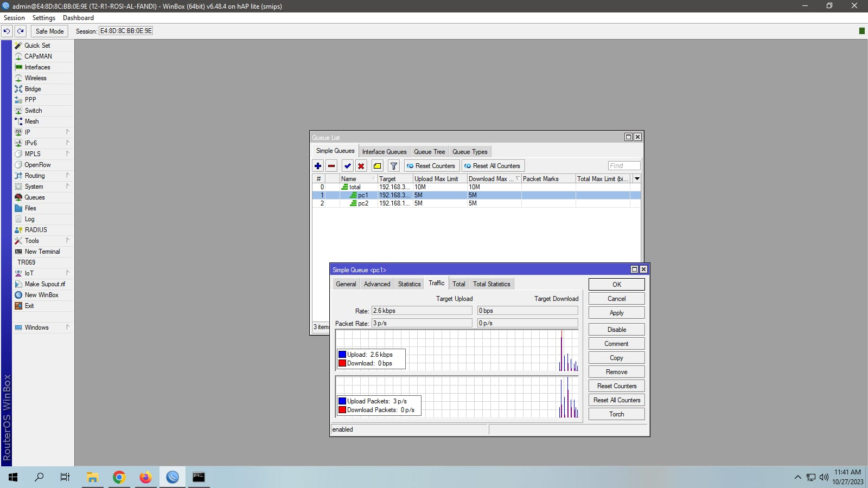Open Google Chrome from the taskbar
The image size is (868, 488).
pyautogui.click(x=119, y=477)
